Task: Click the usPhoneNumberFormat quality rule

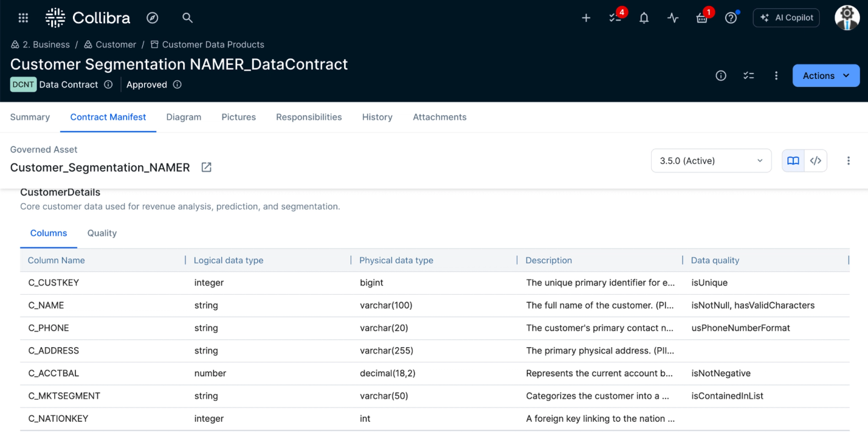Action: point(741,328)
